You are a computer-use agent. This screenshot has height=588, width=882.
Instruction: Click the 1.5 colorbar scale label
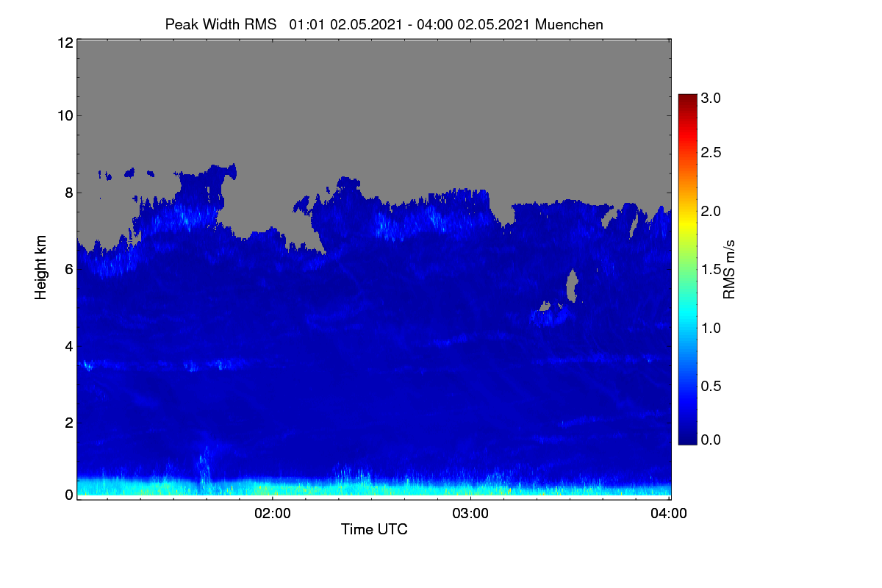tap(711, 270)
